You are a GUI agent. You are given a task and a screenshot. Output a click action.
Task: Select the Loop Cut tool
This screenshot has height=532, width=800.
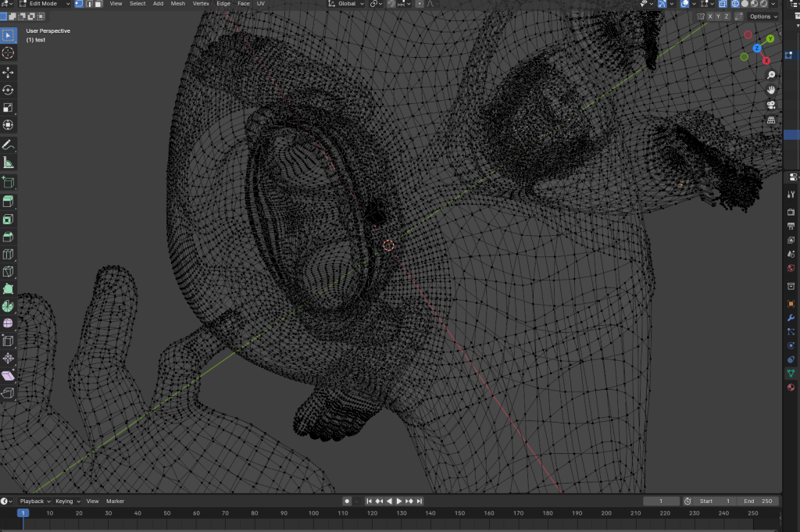click(x=8, y=254)
